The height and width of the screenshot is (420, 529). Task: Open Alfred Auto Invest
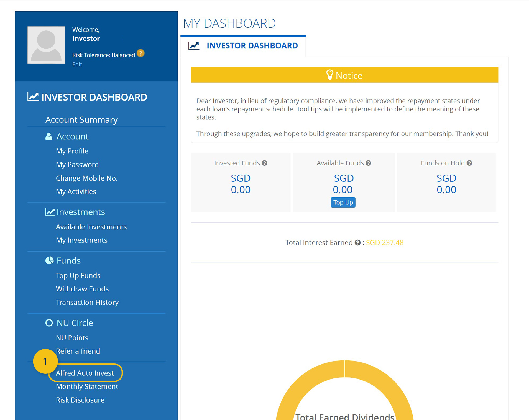point(85,373)
